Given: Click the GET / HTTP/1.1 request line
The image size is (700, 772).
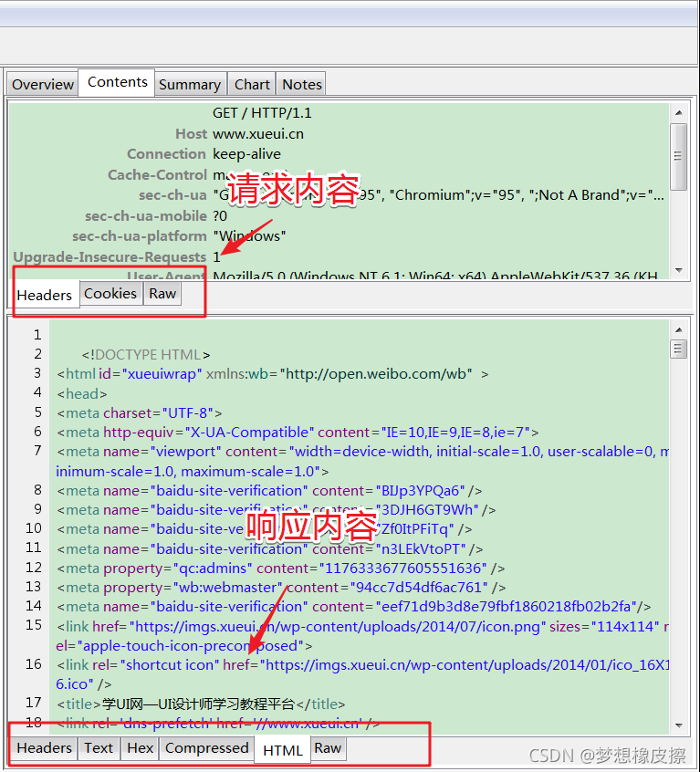Looking at the screenshot, I should pyautogui.click(x=262, y=113).
